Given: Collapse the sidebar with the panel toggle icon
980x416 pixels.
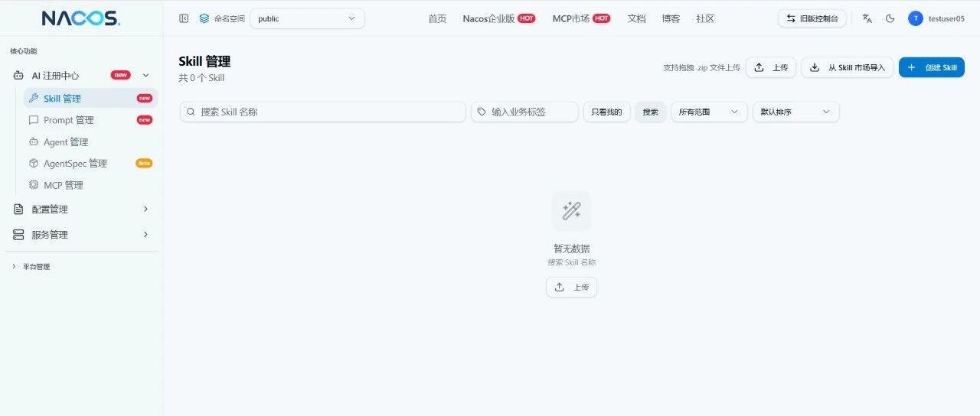Looking at the screenshot, I should [184, 18].
